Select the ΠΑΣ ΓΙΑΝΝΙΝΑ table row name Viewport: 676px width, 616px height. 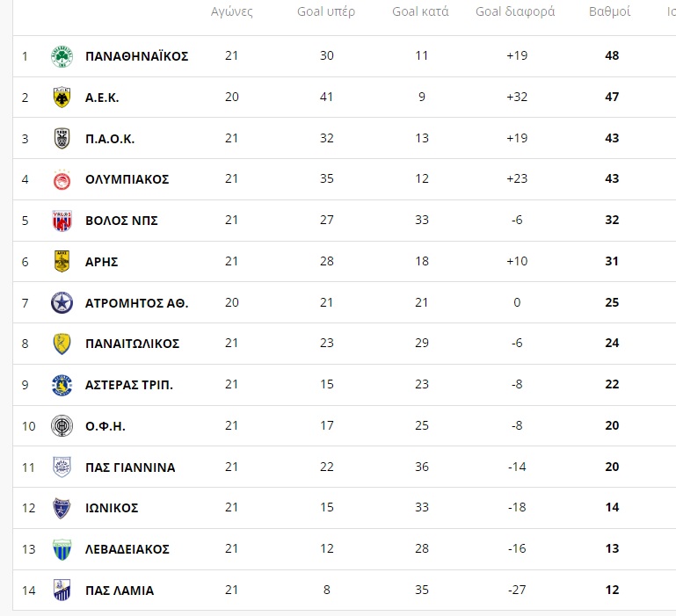point(130,467)
